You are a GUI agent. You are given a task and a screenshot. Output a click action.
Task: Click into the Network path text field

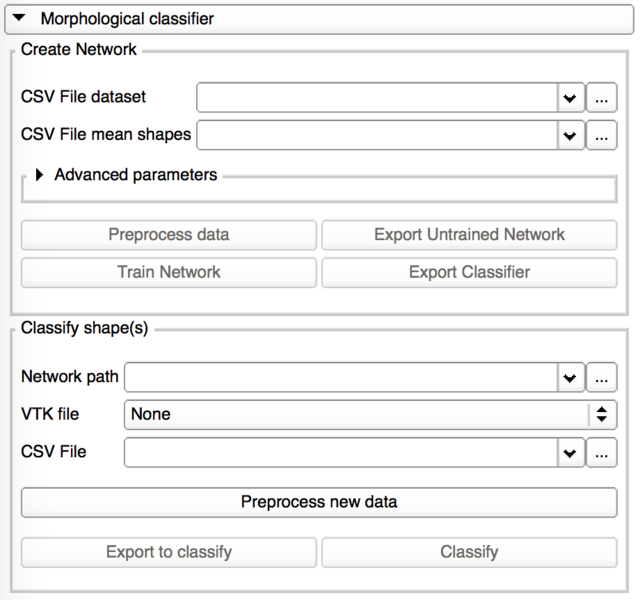[340, 378]
